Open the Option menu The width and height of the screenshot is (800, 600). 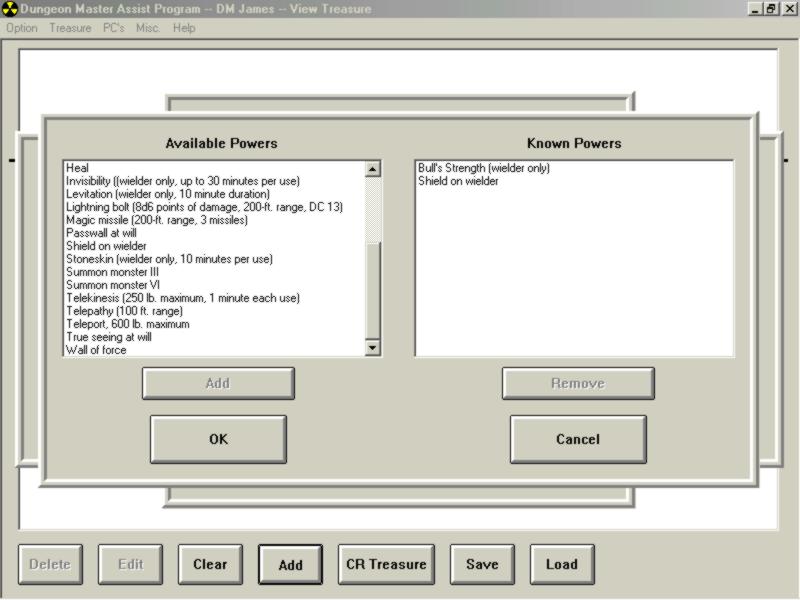[x=22, y=28]
